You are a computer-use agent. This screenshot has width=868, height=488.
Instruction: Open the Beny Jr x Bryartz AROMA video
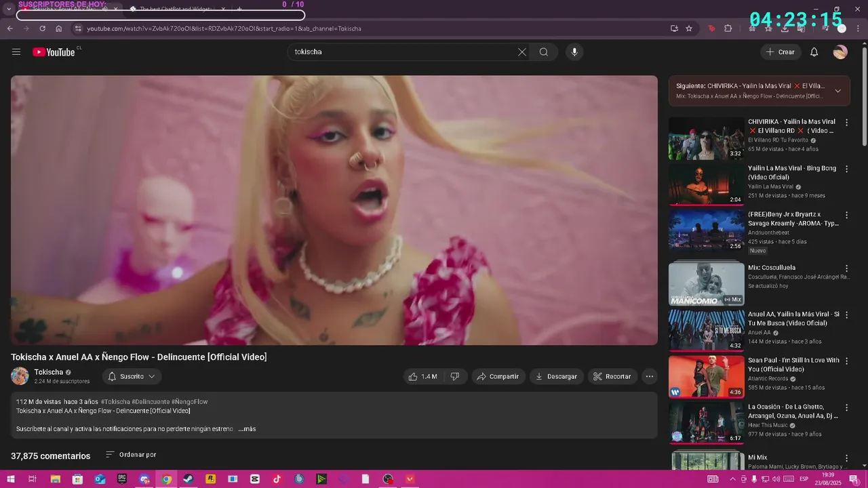point(707,230)
